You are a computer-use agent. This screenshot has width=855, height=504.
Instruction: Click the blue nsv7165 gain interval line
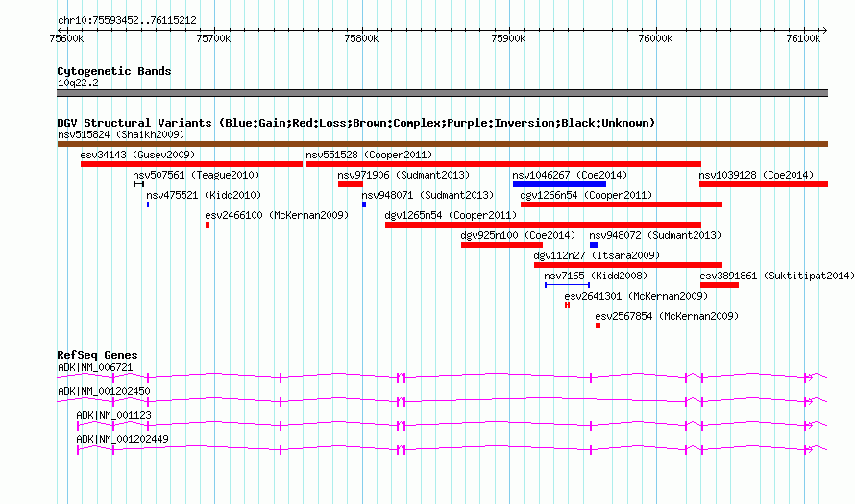[x=567, y=285]
